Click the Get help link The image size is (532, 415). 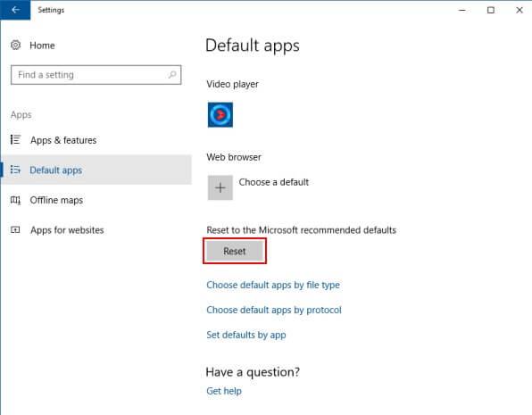(x=224, y=391)
